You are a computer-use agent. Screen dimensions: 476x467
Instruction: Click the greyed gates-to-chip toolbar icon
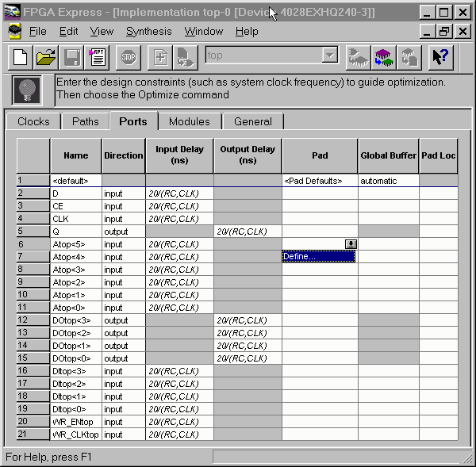pos(359,57)
